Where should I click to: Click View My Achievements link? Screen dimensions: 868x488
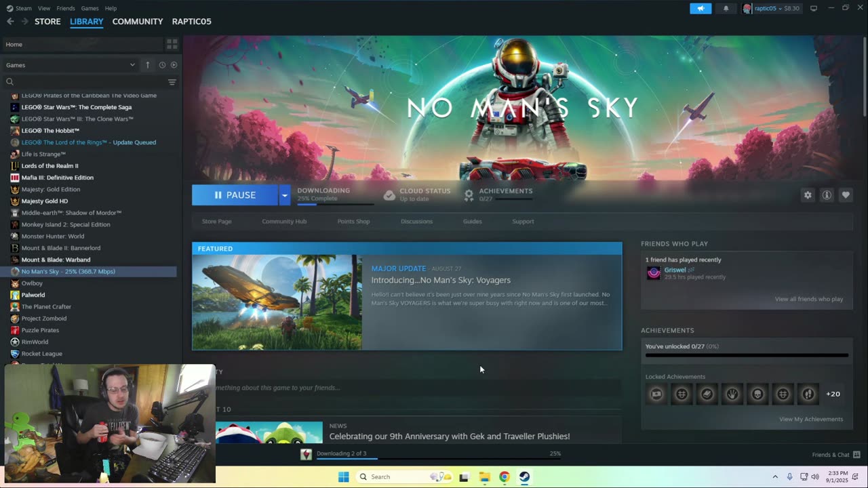pyautogui.click(x=811, y=420)
